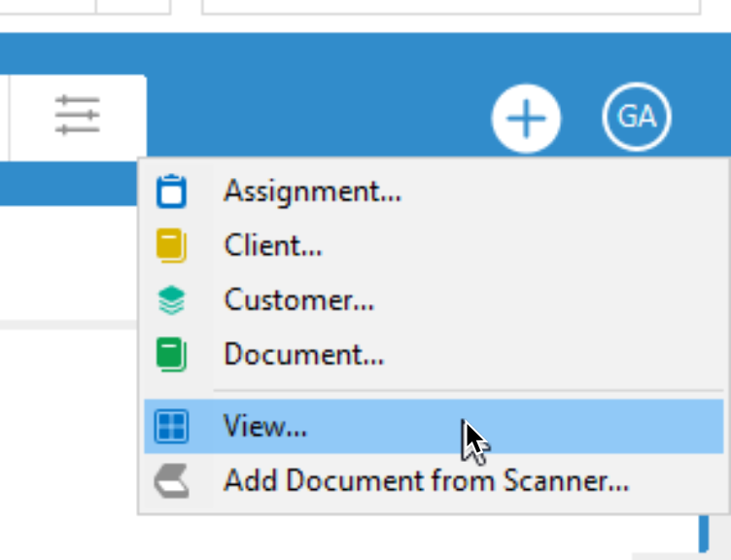Click the blue header bar above the tabs
The height and width of the screenshot is (560, 731).
click(x=365, y=52)
